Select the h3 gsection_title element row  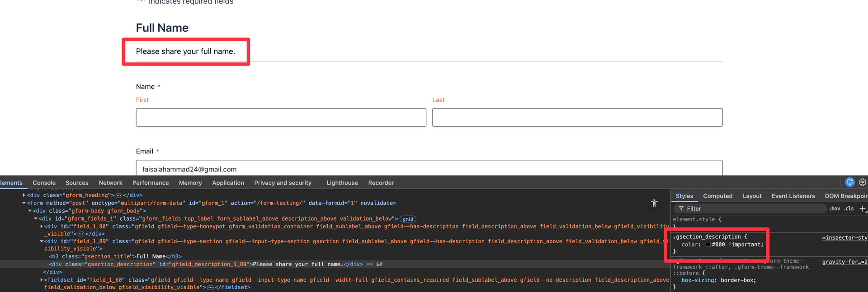click(x=115, y=256)
